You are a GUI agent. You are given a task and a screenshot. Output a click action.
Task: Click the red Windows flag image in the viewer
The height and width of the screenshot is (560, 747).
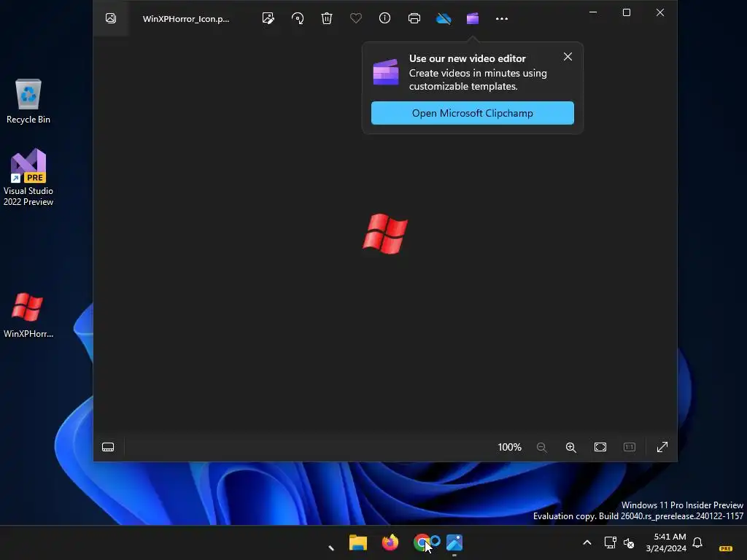pyautogui.click(x=385, y=234)
